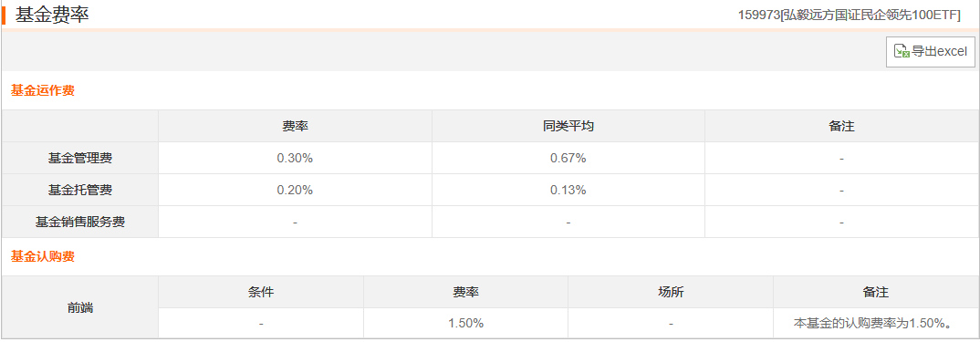
Task: Click the 1.50% subscription fee value
Action: coord(465,324)
